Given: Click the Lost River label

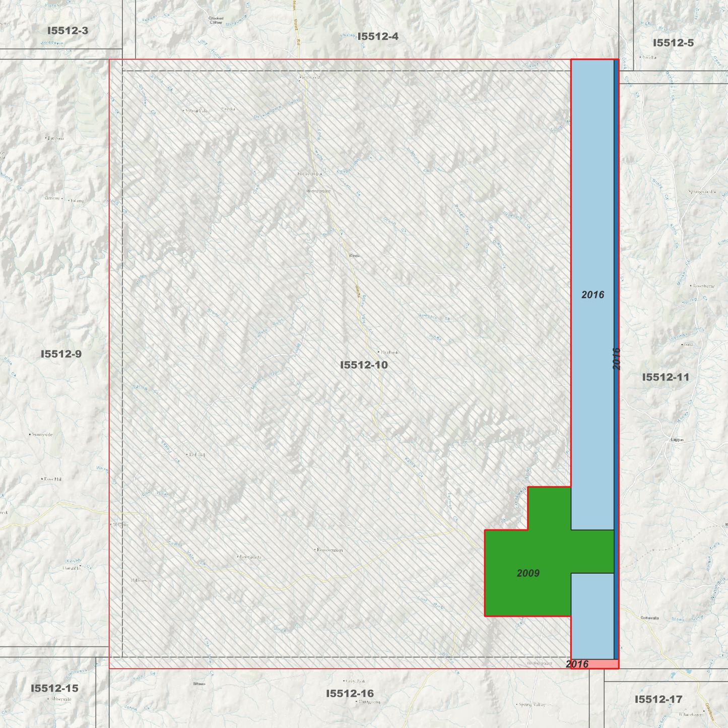Looking at the screenshot, I should (431, 603).
